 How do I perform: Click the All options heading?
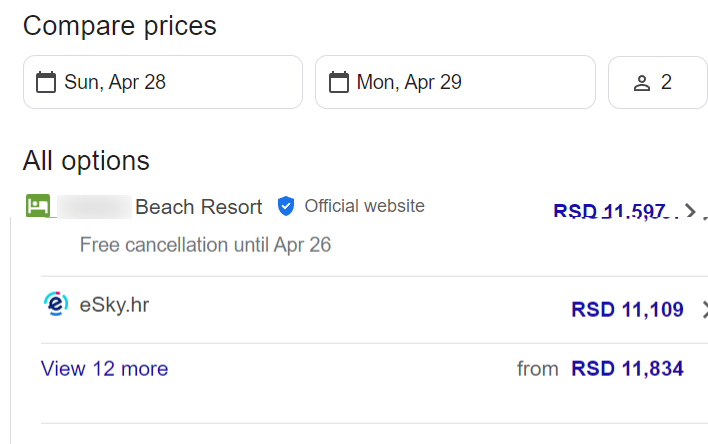(x=86, y=160)
